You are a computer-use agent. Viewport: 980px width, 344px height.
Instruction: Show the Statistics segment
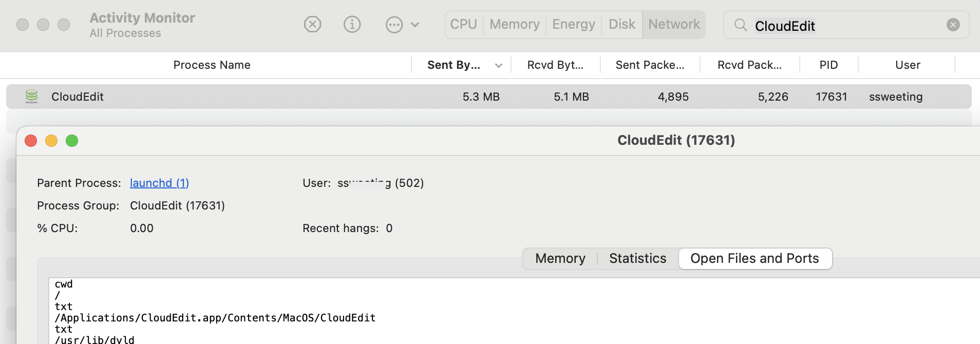[x=637, y=258]
